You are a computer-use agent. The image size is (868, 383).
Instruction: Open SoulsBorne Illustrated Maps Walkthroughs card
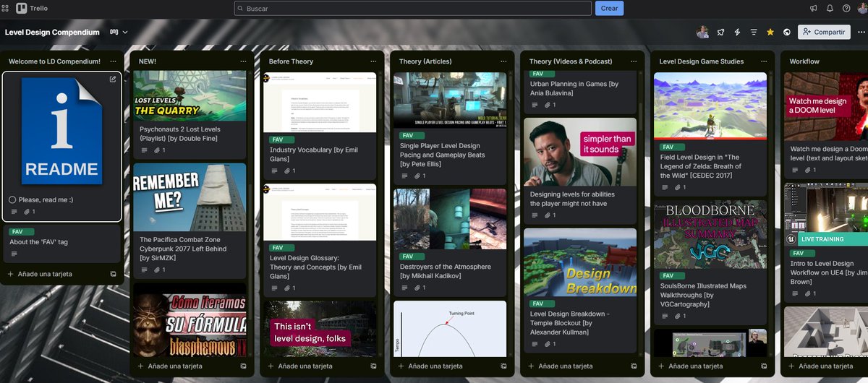point(710,263)
